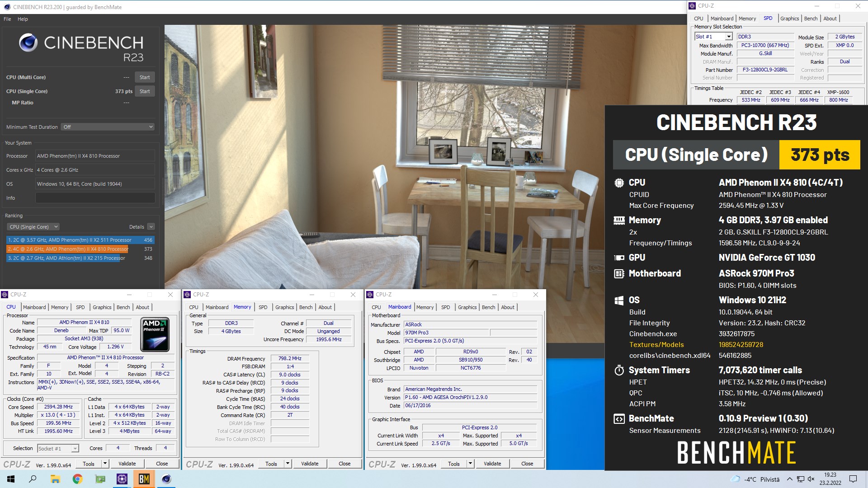The width and height of the screenshot is (868, 488).
Task: Click weather icon in taskbar
Action: (x=735, y=479)
